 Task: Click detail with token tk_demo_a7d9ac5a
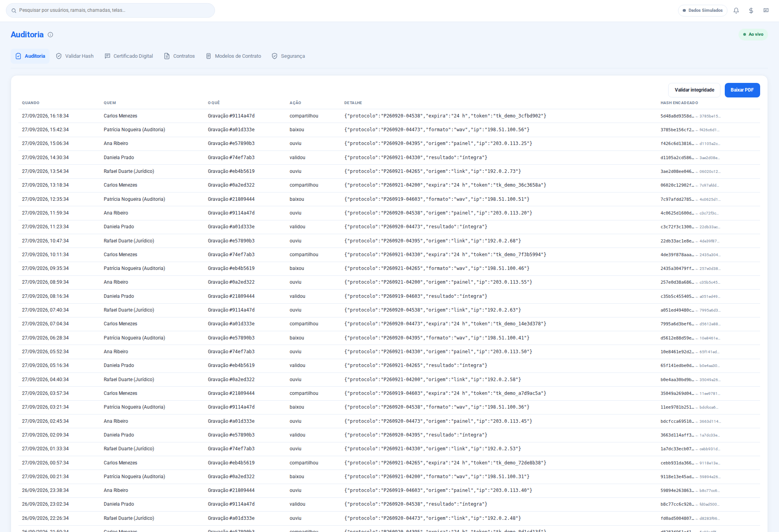click(445, 393)
